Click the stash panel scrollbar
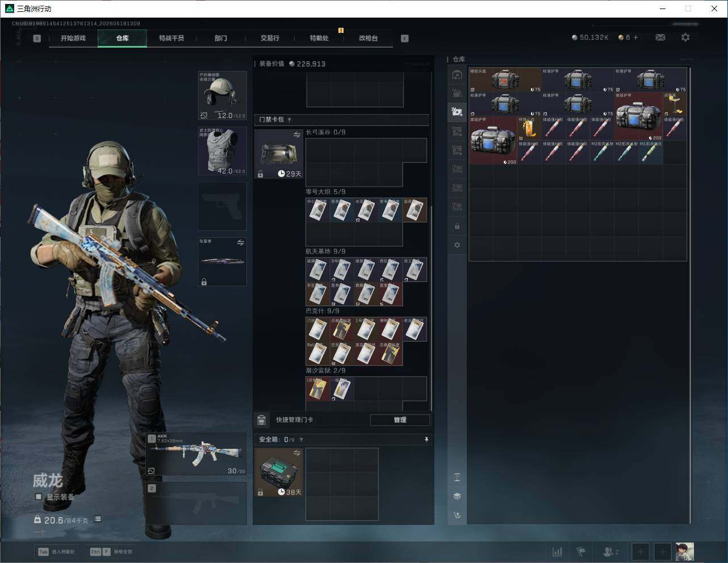 point(690,295)
